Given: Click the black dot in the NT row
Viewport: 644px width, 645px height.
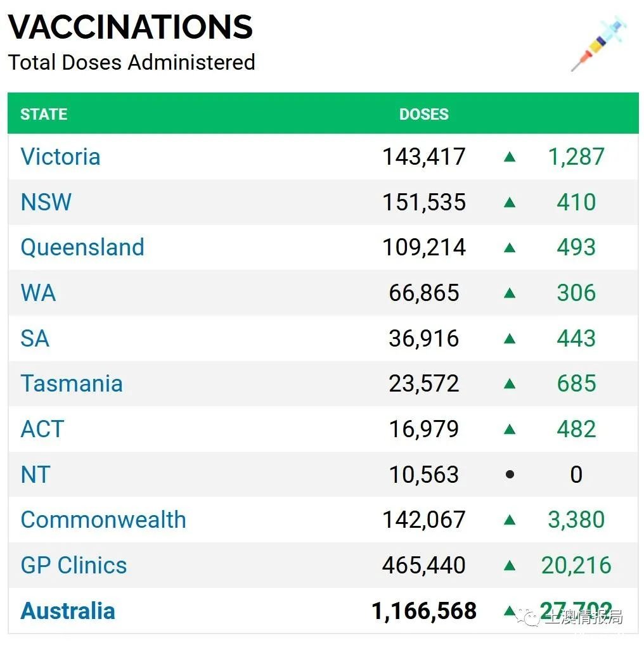Looking at the screenshot, I should (x=510, y=475).
